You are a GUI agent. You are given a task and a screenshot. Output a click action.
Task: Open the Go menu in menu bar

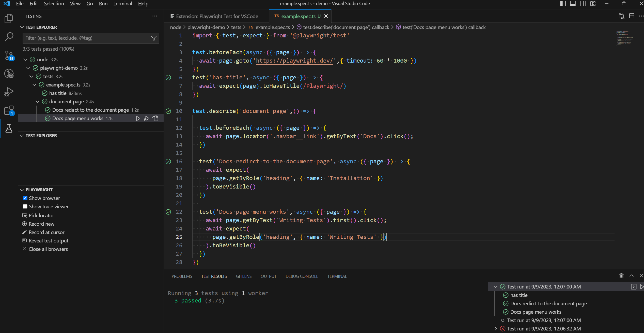[x=89, y=4]
